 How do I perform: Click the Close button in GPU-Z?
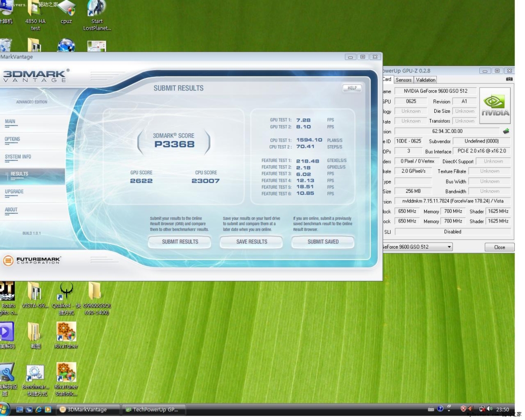pyautogui.click(x=499, y=247)
